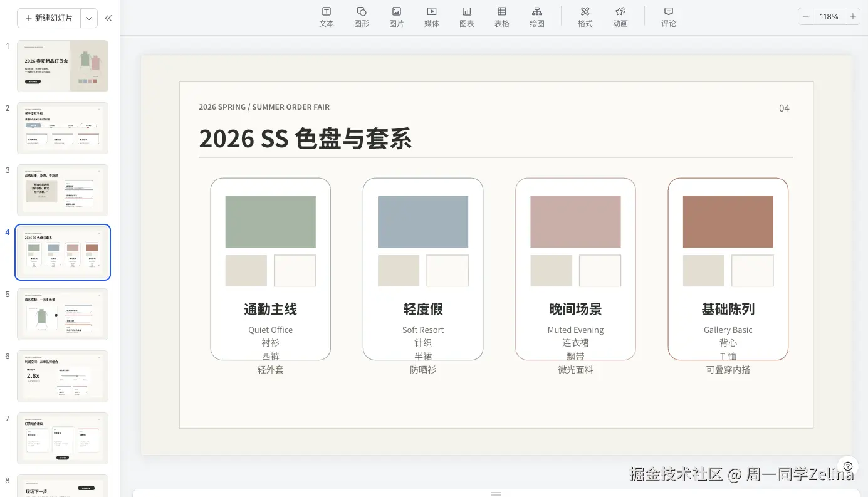868x497 pixels.
Task: Select slide 4 thumbnail
Action: point(63,252)
